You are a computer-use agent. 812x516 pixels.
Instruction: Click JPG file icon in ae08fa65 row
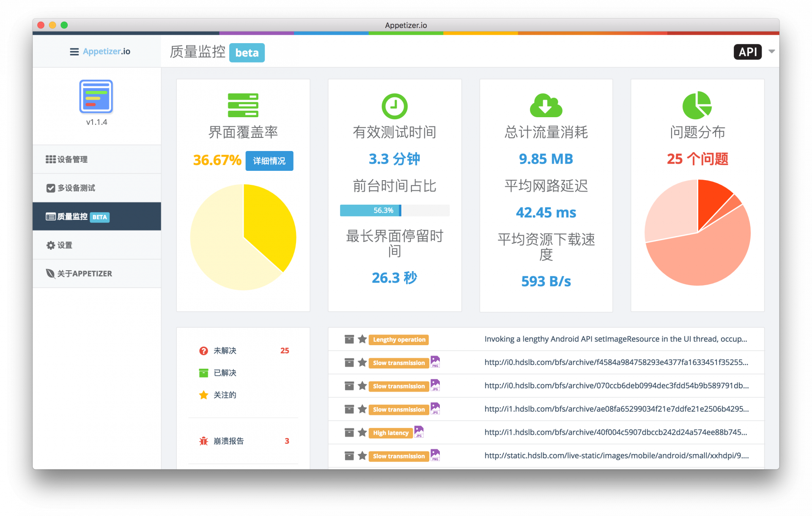click(x=435, y=409)
